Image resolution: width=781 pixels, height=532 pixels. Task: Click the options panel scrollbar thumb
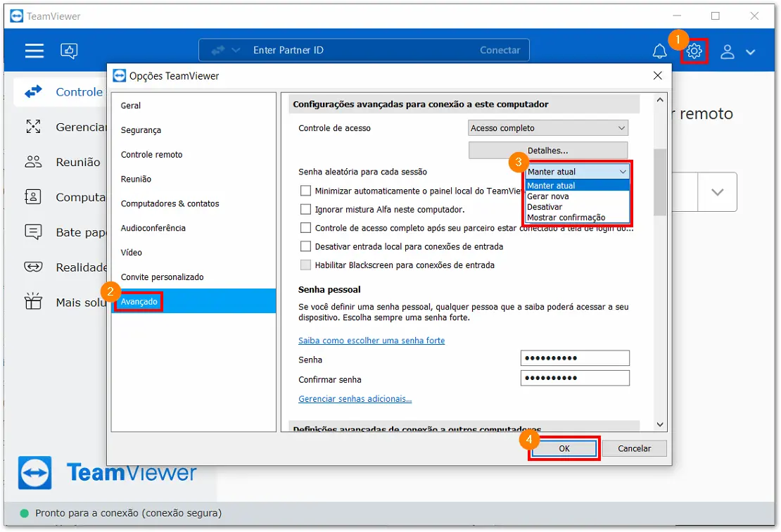pyautogui.click(x=660, y=182)
